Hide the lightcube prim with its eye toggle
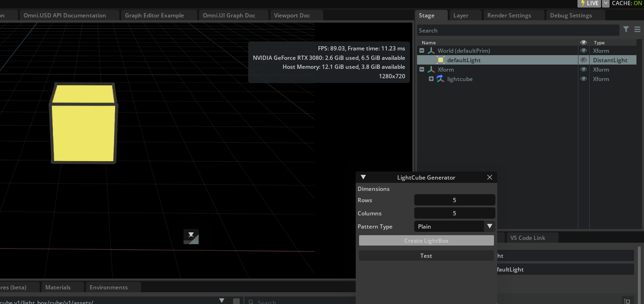 point(584,79)
